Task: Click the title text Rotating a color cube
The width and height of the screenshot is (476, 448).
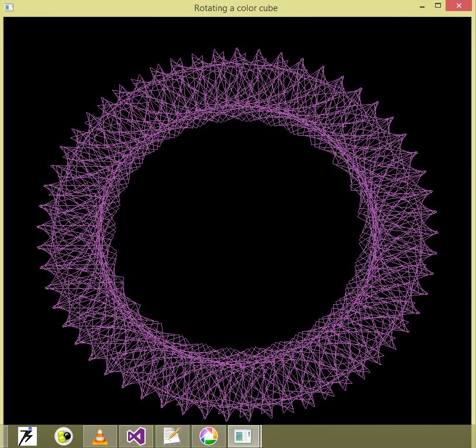Action: [x=235, y=8]
